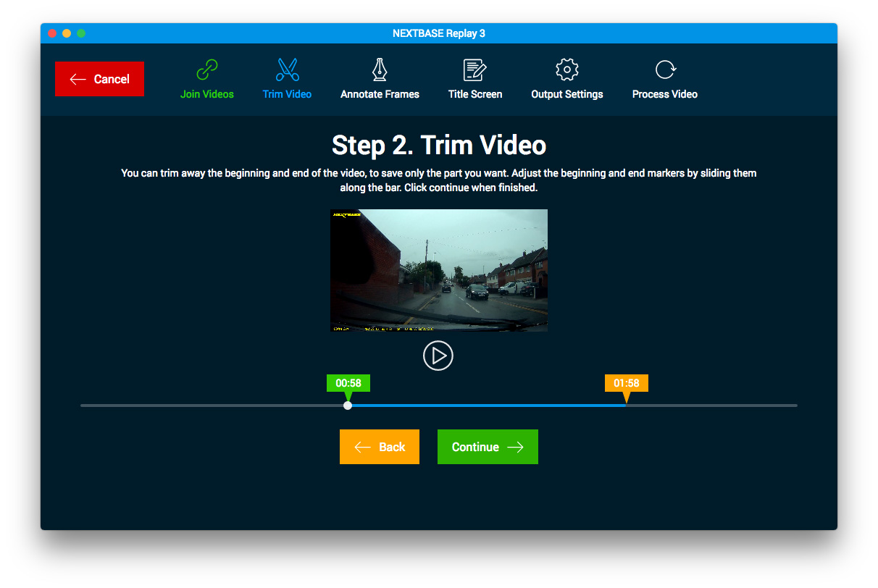This screenshot has height=588, width=878.
Task: Click the grey trim bar after the end marker
Action: tap(711, 406)
